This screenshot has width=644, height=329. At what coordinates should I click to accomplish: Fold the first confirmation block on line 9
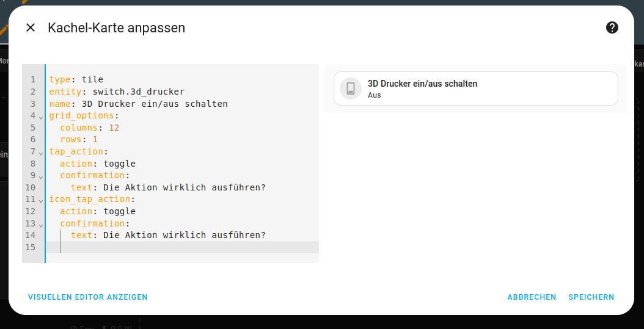click(x=41, y=176)
